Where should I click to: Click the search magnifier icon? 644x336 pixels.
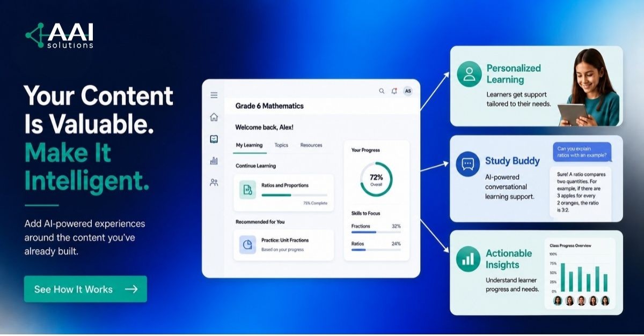tap(382, 91)
